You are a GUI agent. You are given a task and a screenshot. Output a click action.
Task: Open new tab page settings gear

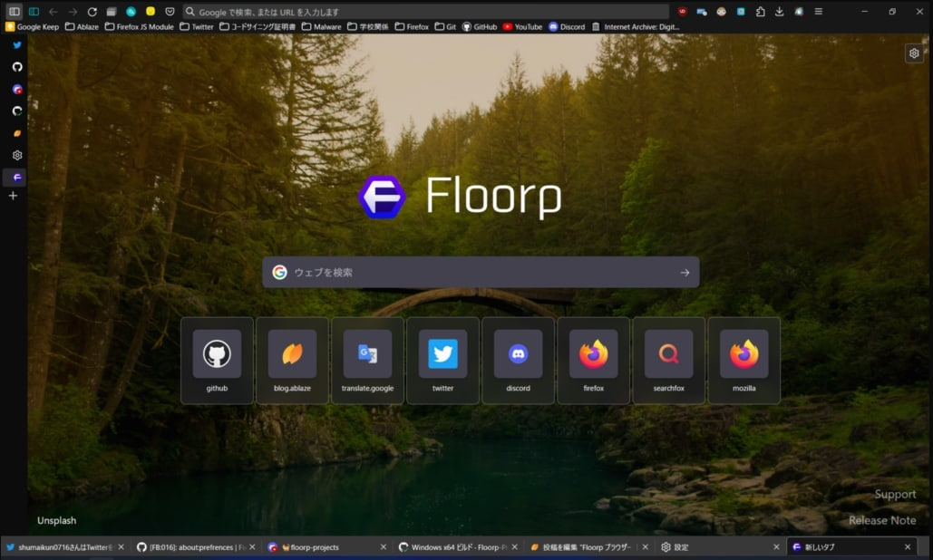pyautogui.click(x=913, y=53)
